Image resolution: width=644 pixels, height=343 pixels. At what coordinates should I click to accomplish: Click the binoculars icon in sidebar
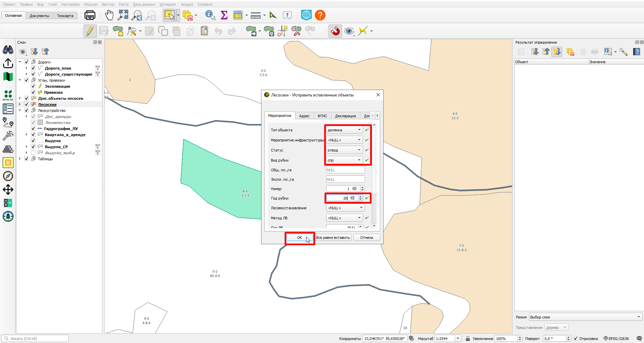(8, 50)
